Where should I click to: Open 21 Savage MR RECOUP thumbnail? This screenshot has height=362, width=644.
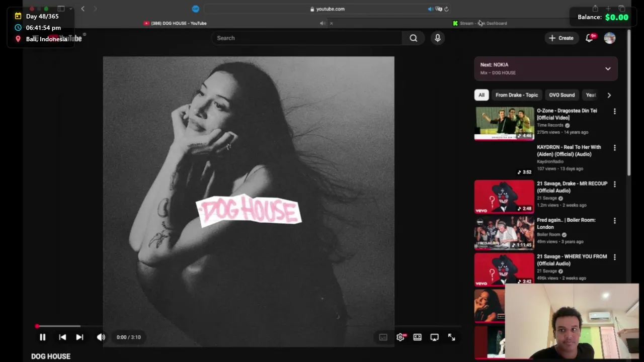coord(504,197)
